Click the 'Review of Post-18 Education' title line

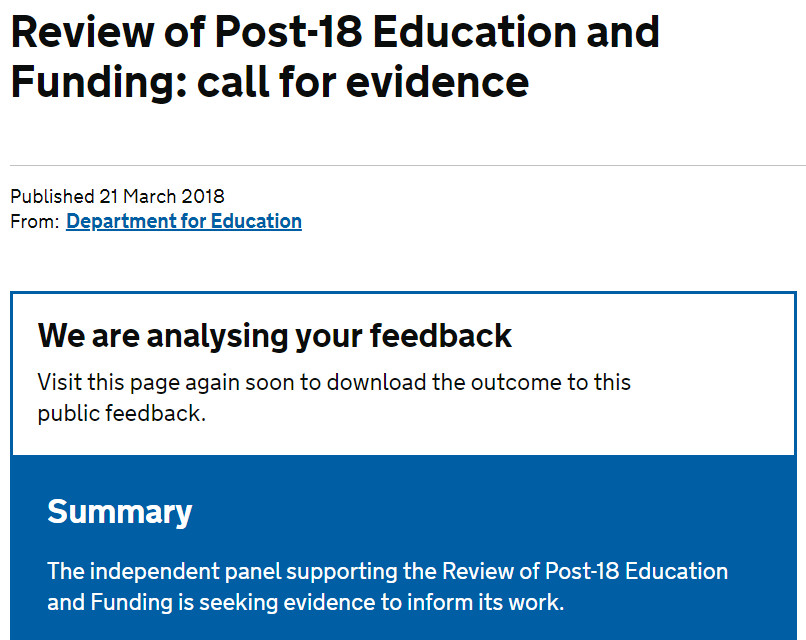(x=335, y=32)
